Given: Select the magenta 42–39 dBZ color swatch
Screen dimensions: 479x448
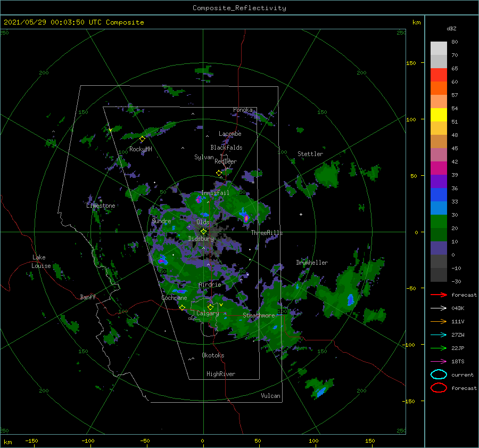Looking at the screenshot, I should [439, 168].
